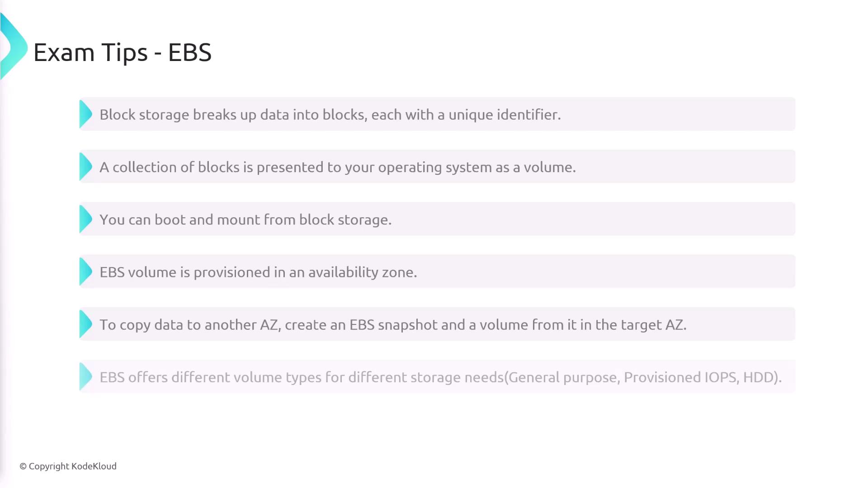Click the EBS volume availability zone text
This screenshot has width=868, height=488.
258,272
